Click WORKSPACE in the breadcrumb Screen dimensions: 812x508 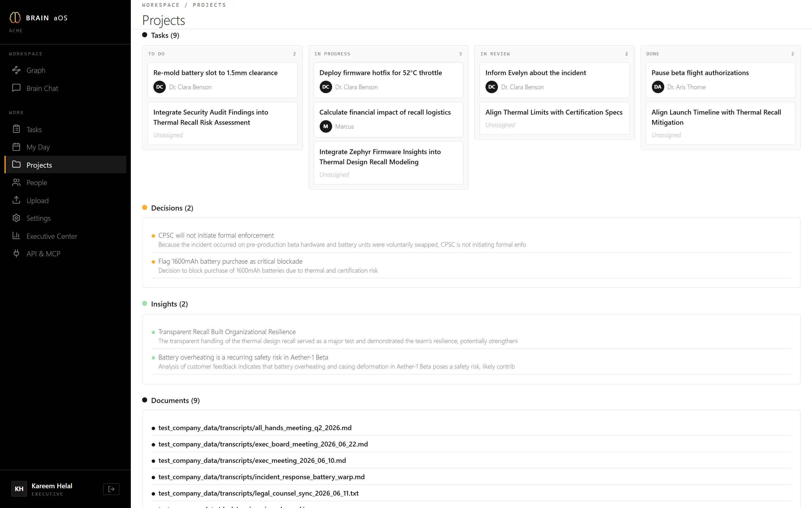tap(161, 5)
